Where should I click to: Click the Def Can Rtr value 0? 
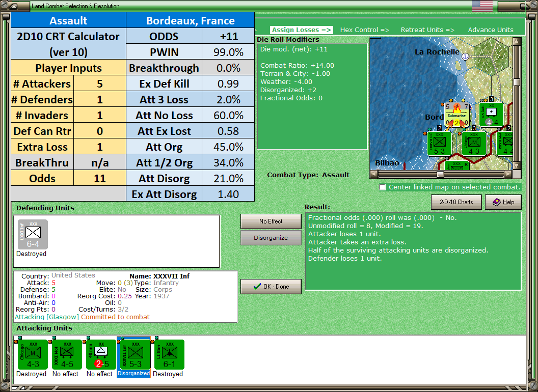[100, 131]
